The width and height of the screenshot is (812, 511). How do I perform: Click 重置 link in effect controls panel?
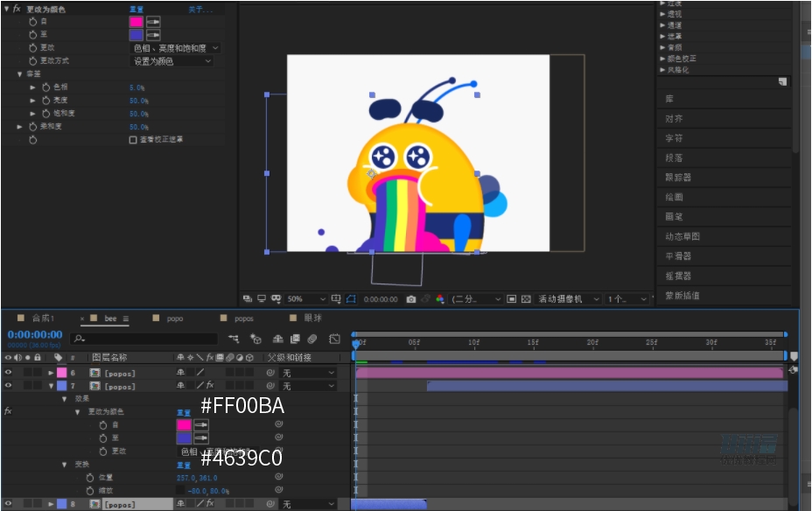point(136,9)
